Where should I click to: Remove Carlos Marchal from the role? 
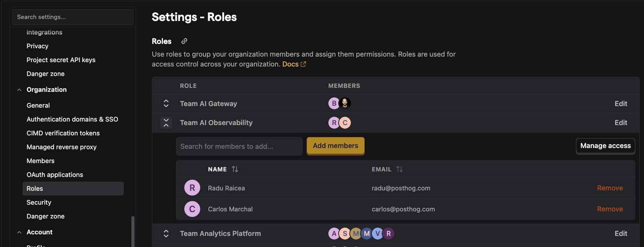(610, 209)
